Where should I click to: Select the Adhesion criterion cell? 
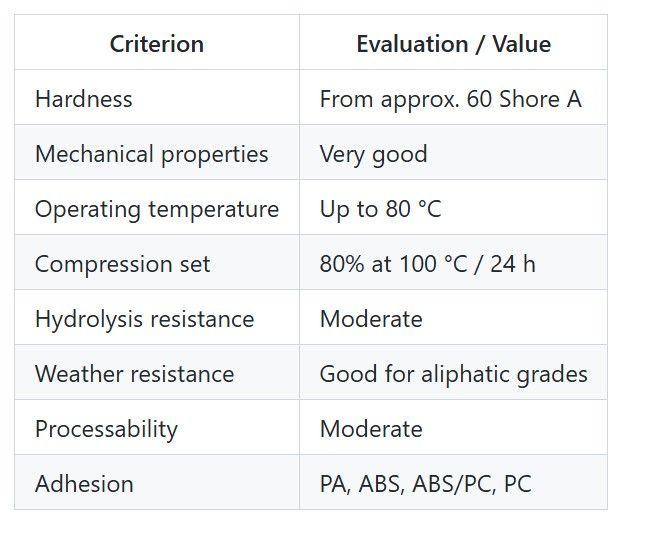click(x=84, y=484)
